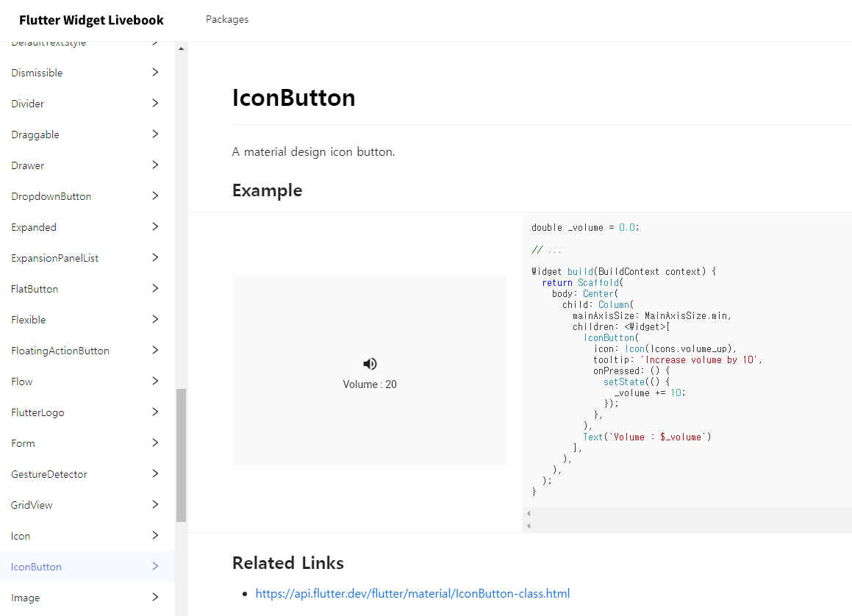Click the GridView chevron arrow
This screenshot has height=616, width=852.
coord(155,505)
